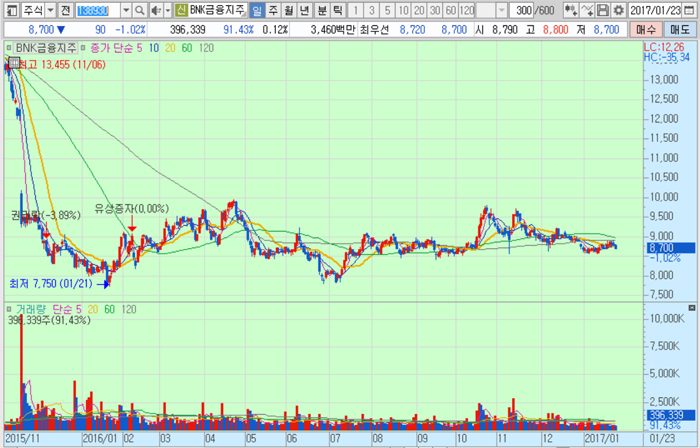
Task: Click the layout icon at top-left
Action: (8, 10)
